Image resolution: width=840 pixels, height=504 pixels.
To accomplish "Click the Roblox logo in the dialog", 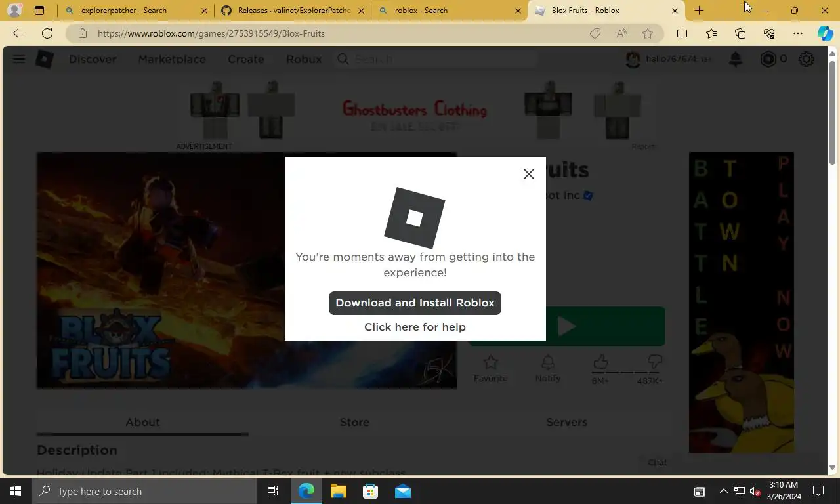I will click(x=414, y=218).
